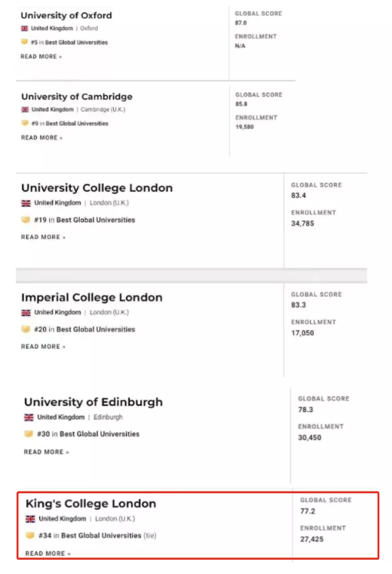
Task: Click the UK flag icon under University of Cambridge
Action: coord(26,109)
